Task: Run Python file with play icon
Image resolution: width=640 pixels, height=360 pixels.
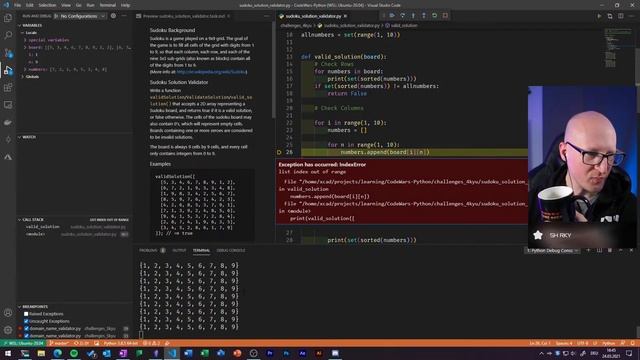Action: 599,16
